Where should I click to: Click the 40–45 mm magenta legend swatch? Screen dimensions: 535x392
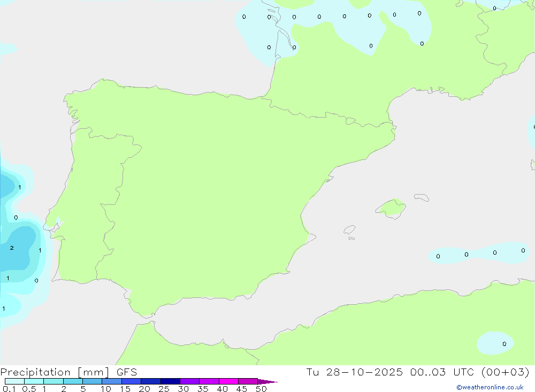(228, 381)
